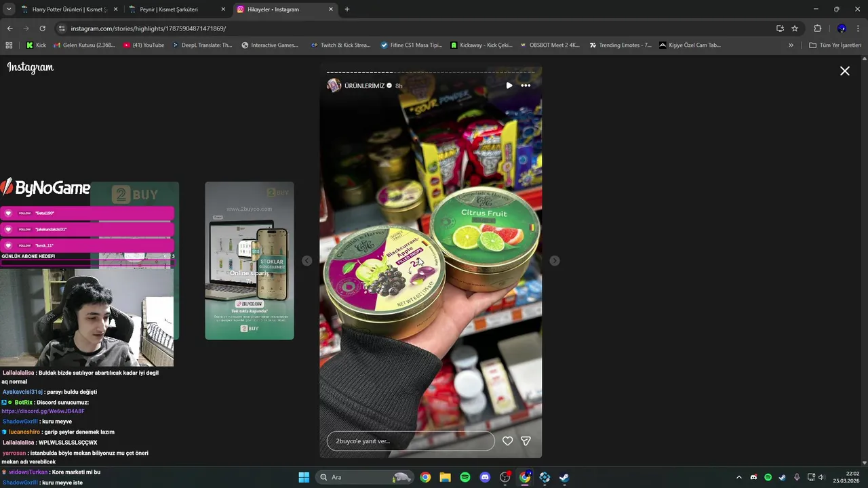
Task: Open the volume tray icon
Action: 821,477
